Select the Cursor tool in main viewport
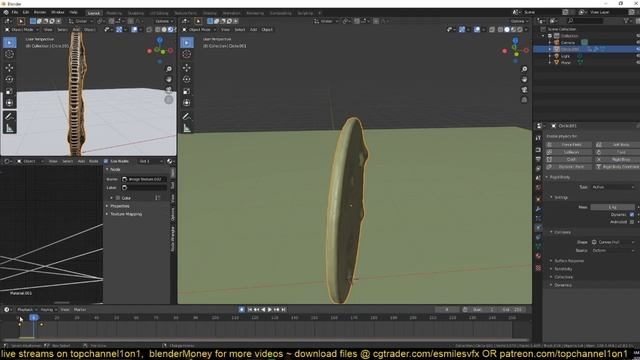 (x=187, y=54)
